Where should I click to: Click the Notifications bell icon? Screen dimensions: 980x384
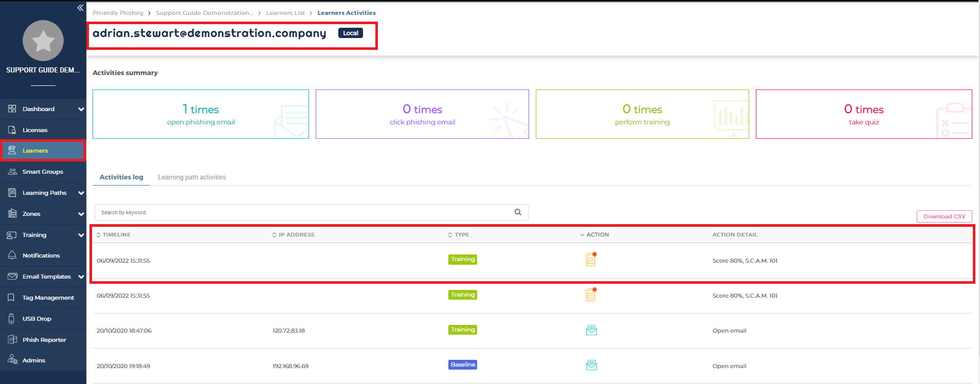12,255
